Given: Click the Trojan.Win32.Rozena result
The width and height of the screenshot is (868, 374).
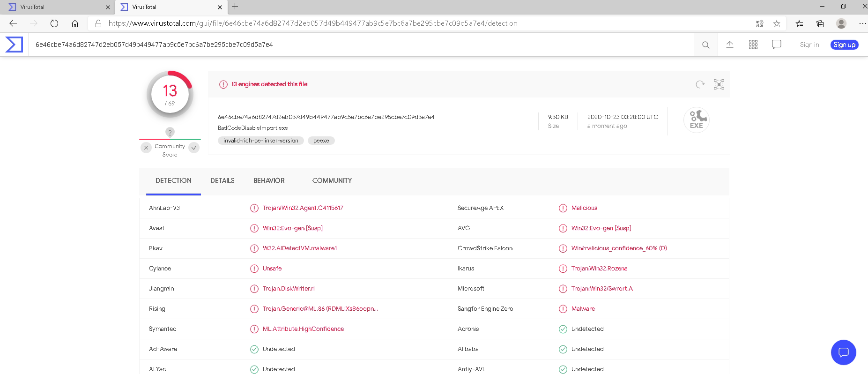Looking at the screenshot, I should (599, 269).
